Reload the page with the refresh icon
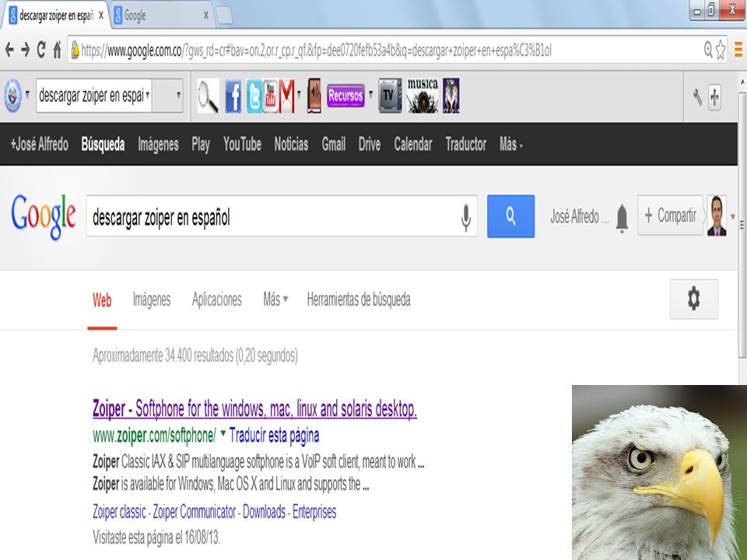 tap(41, 50)
